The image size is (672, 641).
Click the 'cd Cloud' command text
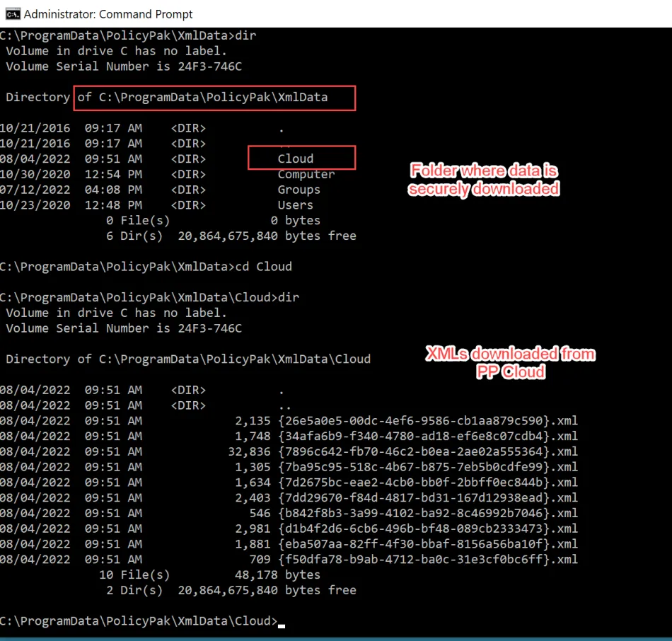pyautogui.click(x=263, y=267)
